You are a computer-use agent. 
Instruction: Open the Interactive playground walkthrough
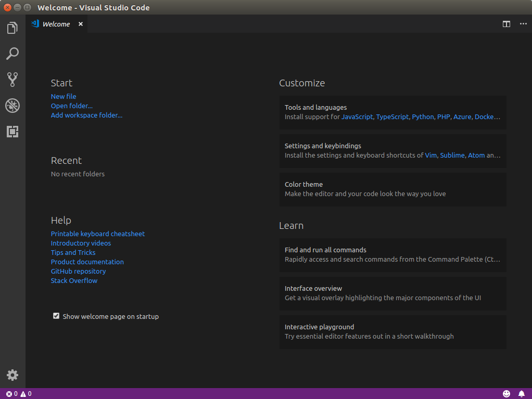point(392,332)
